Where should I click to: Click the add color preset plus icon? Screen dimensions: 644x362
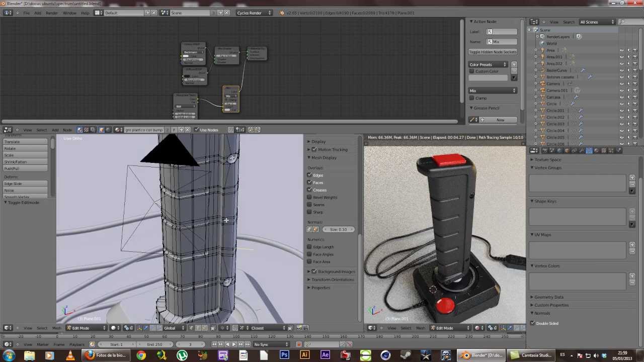514,64
